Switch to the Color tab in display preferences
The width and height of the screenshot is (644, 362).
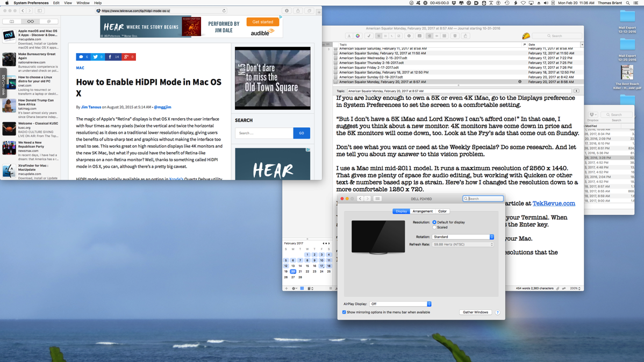[x=442, y=212]
